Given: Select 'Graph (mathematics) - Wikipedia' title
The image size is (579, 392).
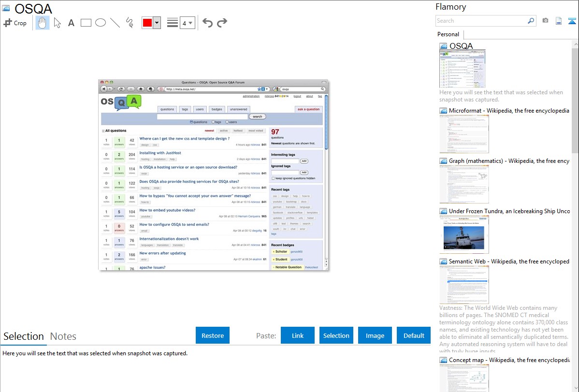Looking at the screenshot, I should pos(509,161).
